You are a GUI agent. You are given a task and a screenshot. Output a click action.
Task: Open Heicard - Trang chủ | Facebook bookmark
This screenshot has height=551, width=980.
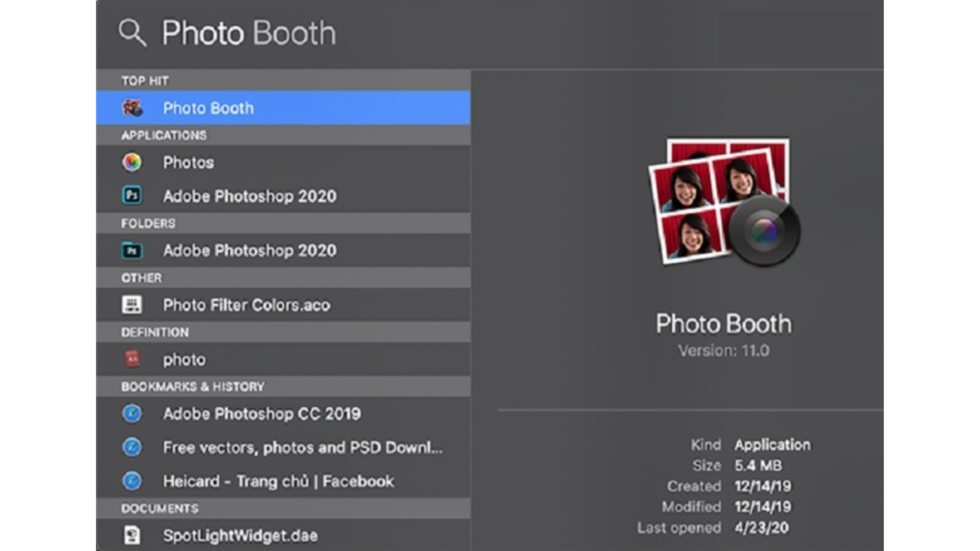click(x=283, y=481)
